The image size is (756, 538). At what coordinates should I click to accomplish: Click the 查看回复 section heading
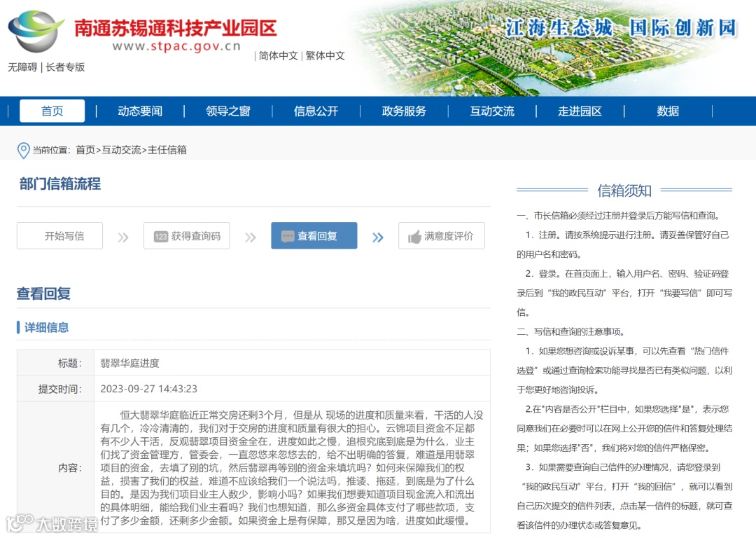43,294
